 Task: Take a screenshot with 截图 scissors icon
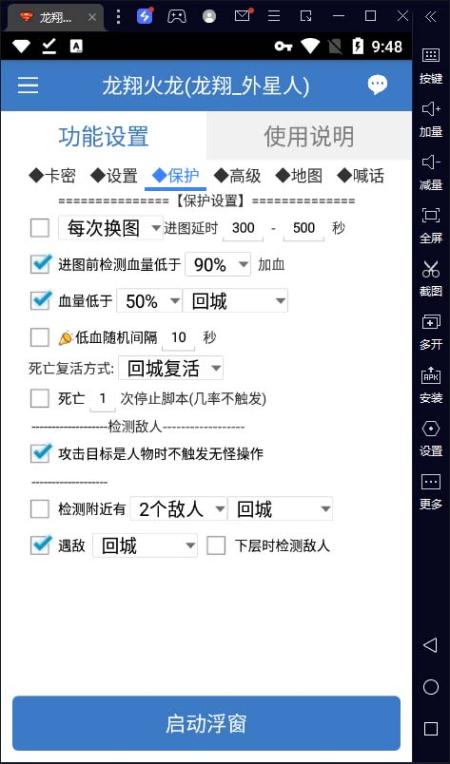click(431, 277)
